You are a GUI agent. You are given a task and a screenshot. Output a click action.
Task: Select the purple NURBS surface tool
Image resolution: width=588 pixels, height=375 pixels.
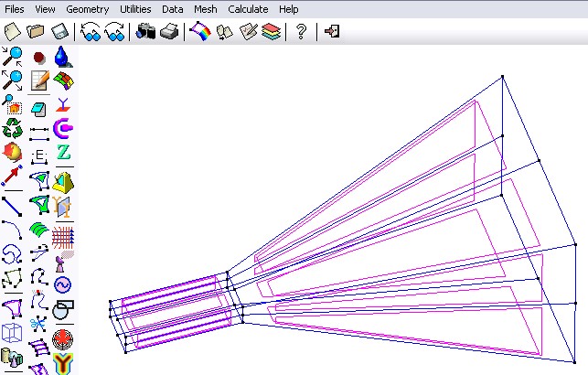click(12, 308)
